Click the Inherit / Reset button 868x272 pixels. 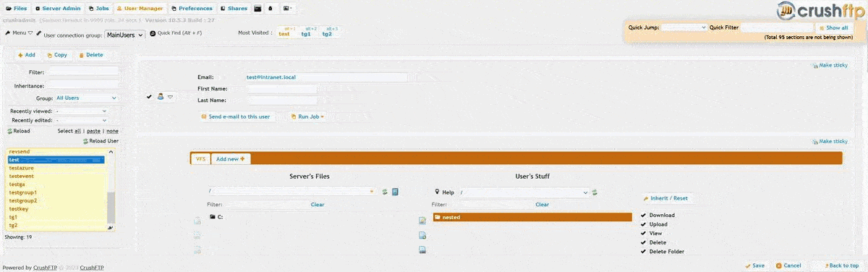point(665,198)
